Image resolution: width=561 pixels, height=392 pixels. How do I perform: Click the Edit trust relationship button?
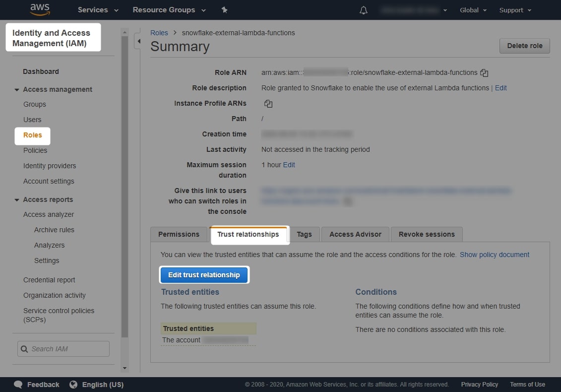pyautogui.click(x=204, y=275)
